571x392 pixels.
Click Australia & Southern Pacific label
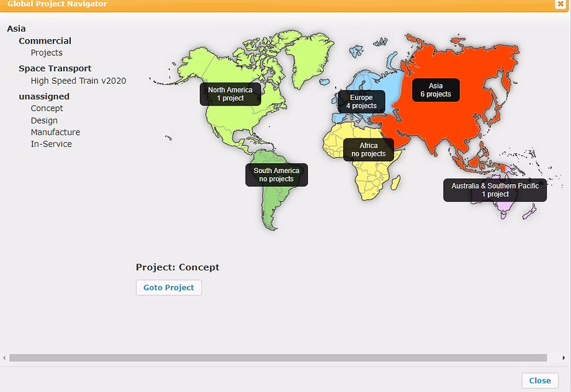pos(495,190)
